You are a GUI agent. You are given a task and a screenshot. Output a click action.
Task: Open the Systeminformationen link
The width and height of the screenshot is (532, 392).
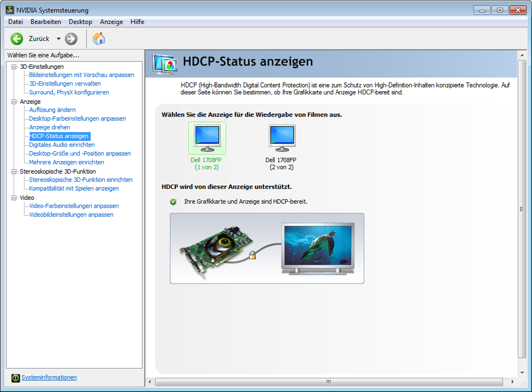point(49,377)
